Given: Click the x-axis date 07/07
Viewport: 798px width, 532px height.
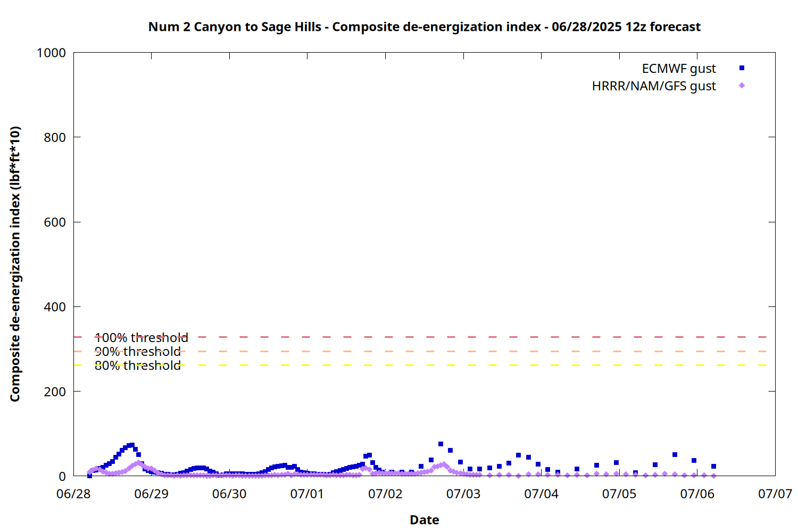Looking at the screenshot, I should point(775,494).
